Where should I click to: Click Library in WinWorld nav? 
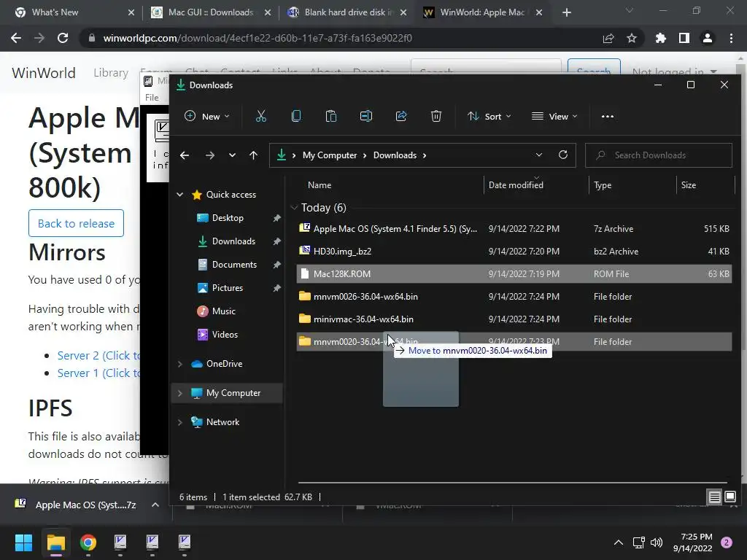pyautogui.click(x=111, y=72)
